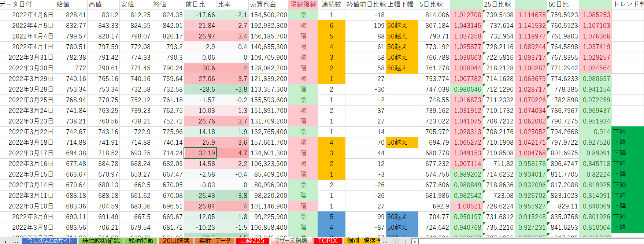Select the 5日比較 header cell
The width and height of the screenshot is (644, 244).
click(434, 4)
